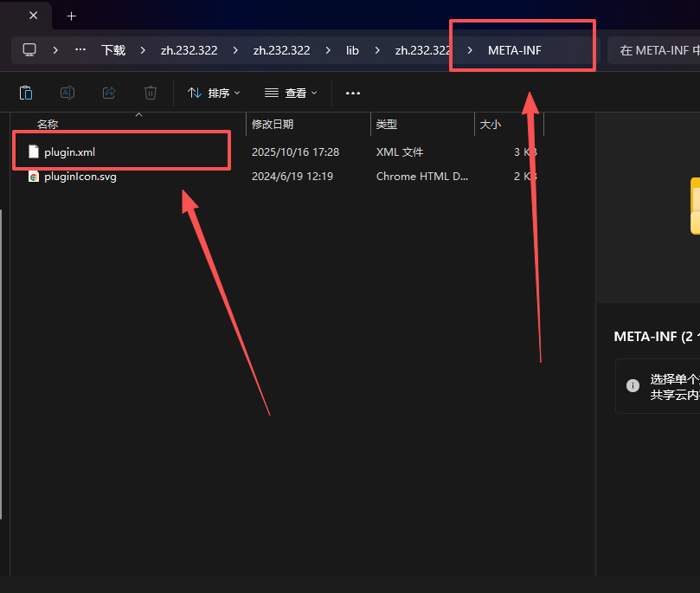Select the plugin.xml file
The width and height of the screenshot is (700, 593).
69,152
